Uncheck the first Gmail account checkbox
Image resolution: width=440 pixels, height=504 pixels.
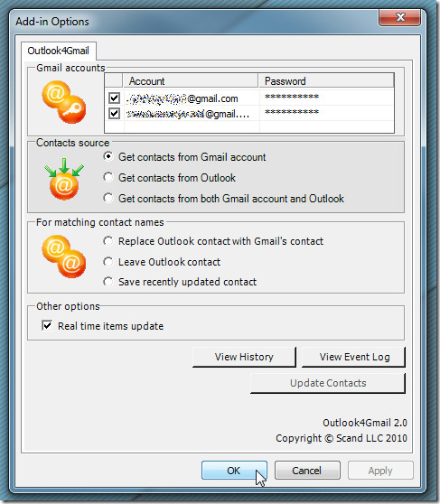[114, 98]
